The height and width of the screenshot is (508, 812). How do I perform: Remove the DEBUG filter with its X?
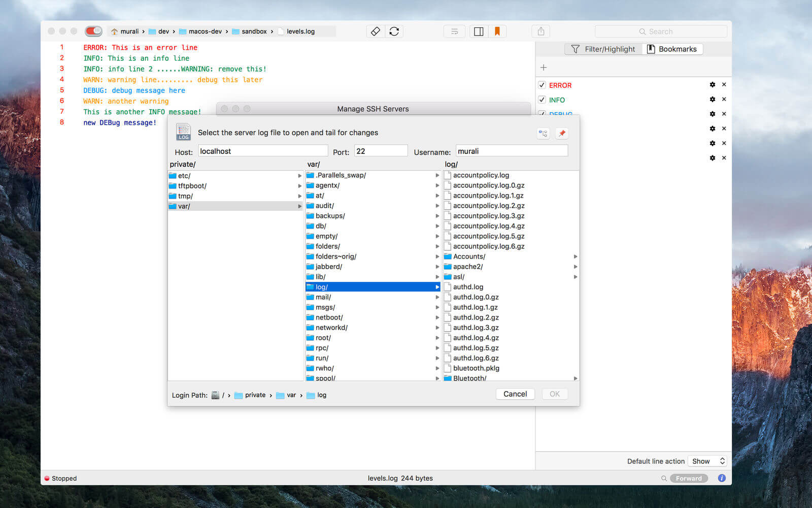click(724, 114)
